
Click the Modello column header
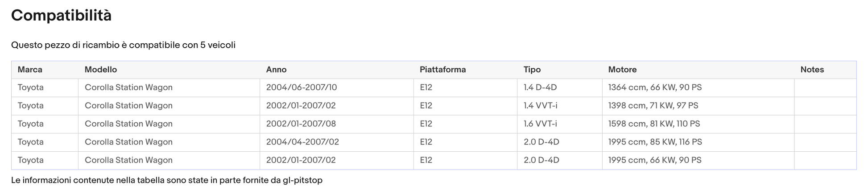[x=169, y=70]
